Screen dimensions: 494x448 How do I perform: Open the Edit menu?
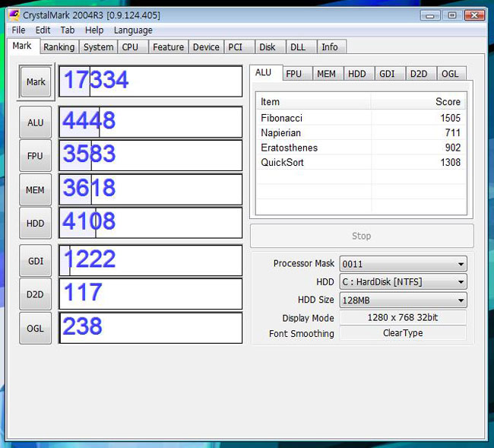43,30
